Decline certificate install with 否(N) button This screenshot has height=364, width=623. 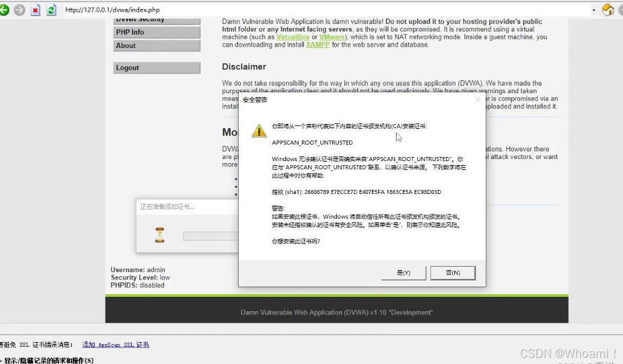click(453, 273)
